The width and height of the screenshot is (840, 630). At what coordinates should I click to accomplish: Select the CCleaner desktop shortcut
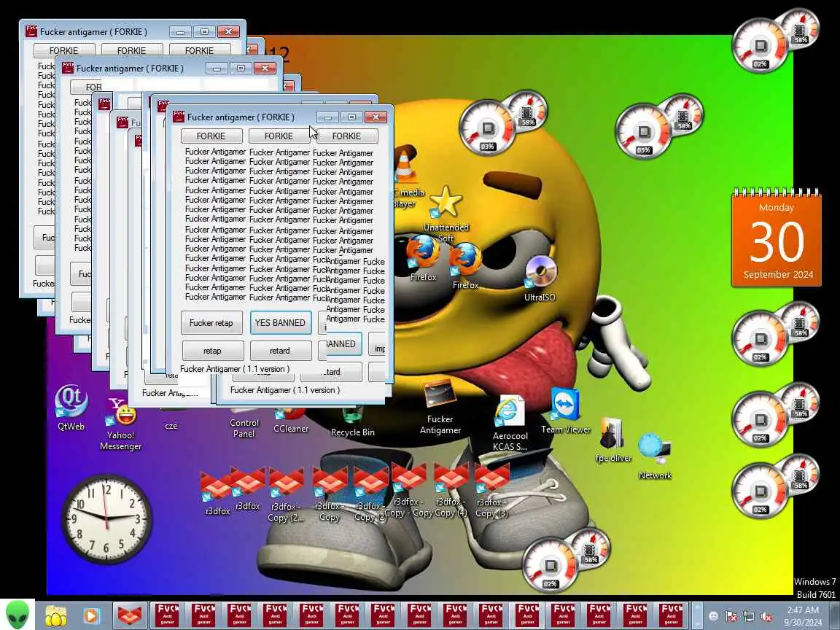(x=291, y=421)
